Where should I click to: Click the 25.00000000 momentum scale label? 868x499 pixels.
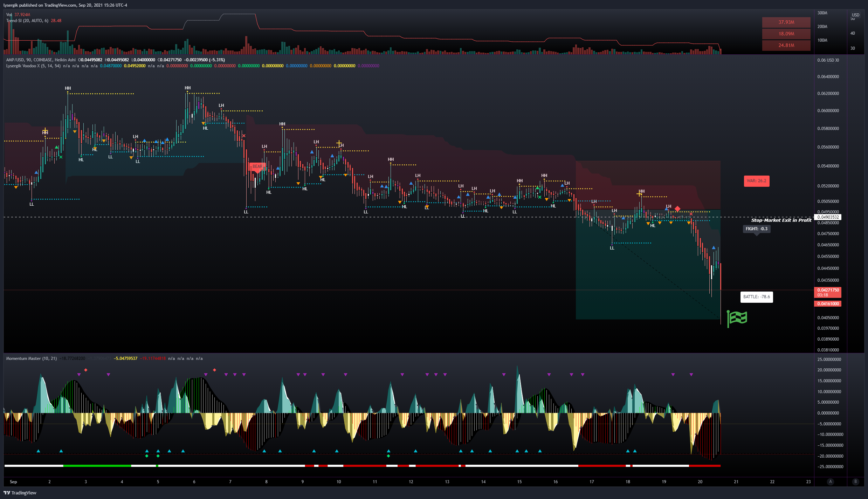[829, 360]
